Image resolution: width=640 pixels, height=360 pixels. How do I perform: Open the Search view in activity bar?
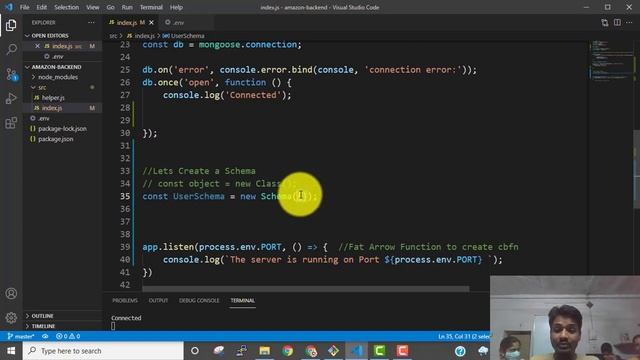11,49
